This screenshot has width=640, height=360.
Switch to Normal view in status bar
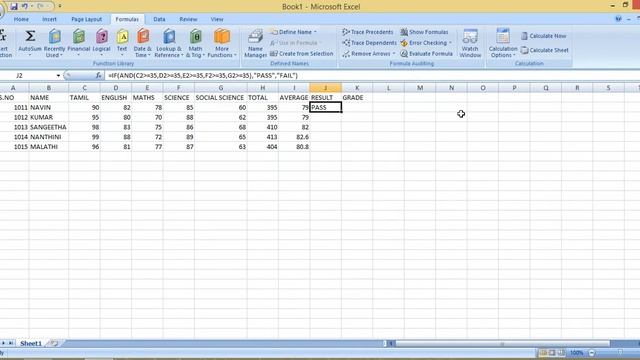coord(543,353)
